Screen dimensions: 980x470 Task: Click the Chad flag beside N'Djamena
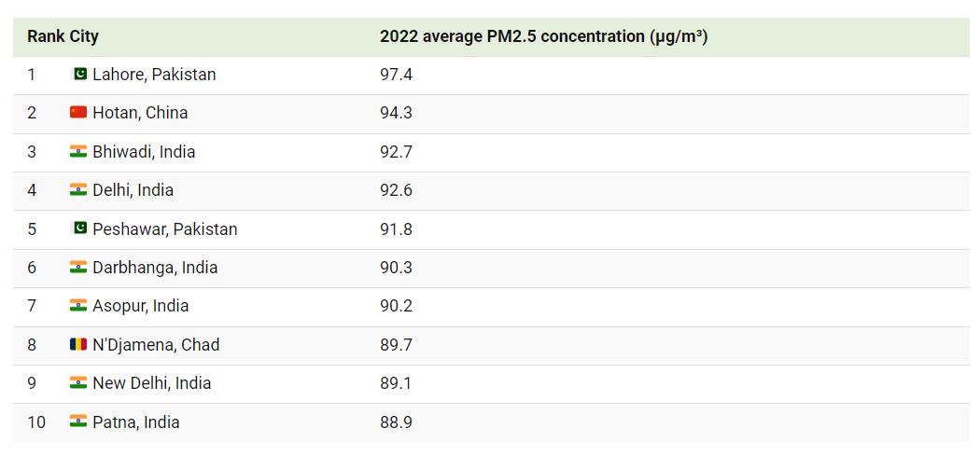pos(78,344)
